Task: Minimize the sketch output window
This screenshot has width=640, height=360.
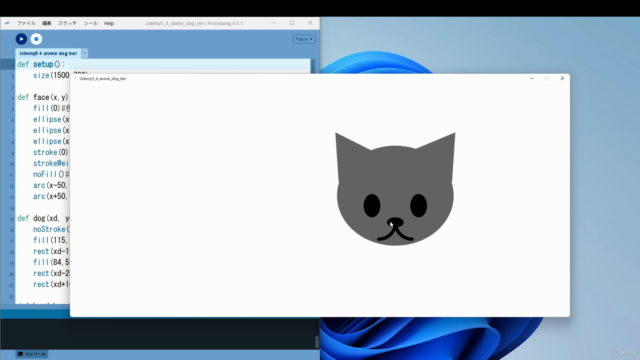Action: (x=532, y=78)
